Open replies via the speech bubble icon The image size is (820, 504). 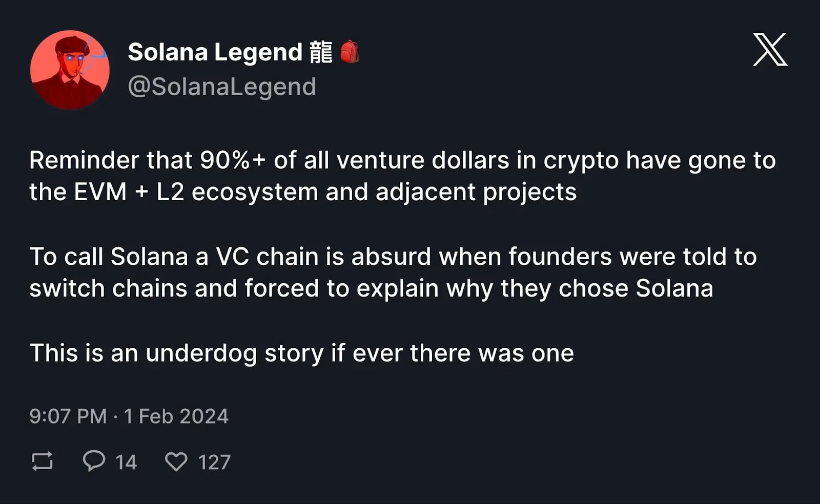pos(94,460)
